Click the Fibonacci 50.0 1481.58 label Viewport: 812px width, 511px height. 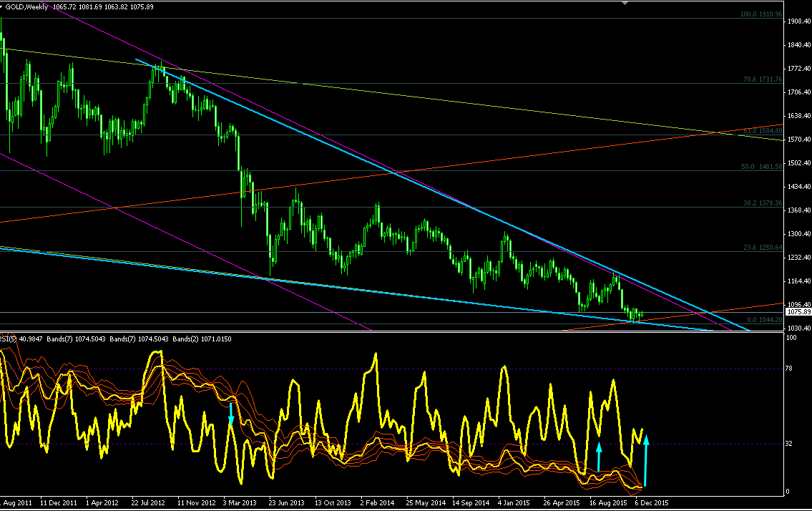(762, 167)
